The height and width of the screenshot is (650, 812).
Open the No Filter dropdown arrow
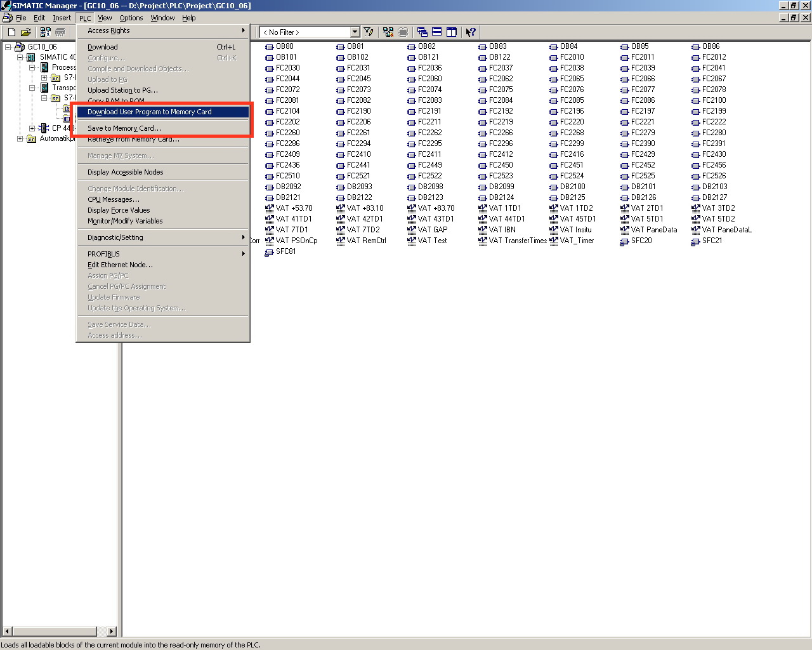click(x=355, y=32)
